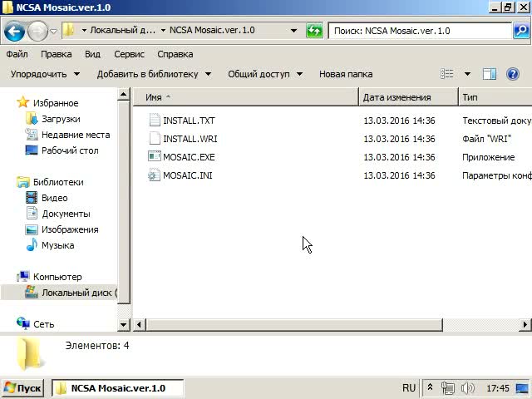Click the refresh button beside address bar

[314, 32]
